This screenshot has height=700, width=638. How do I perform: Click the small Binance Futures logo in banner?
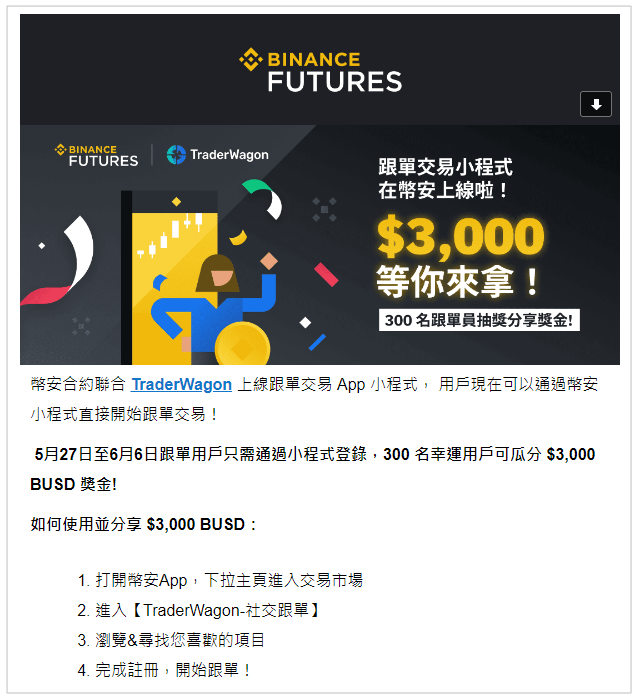coord(96,155)
